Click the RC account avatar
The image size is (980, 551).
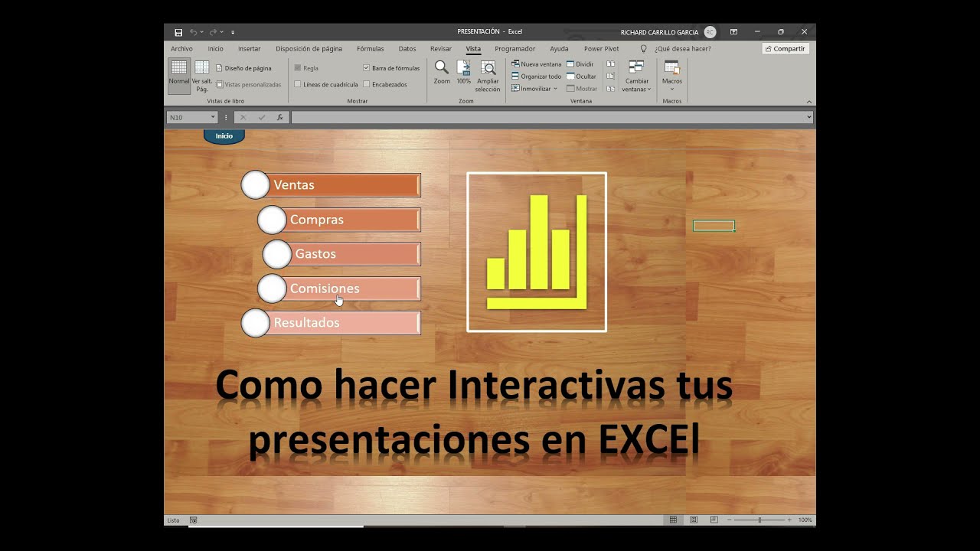coord(710,32)
